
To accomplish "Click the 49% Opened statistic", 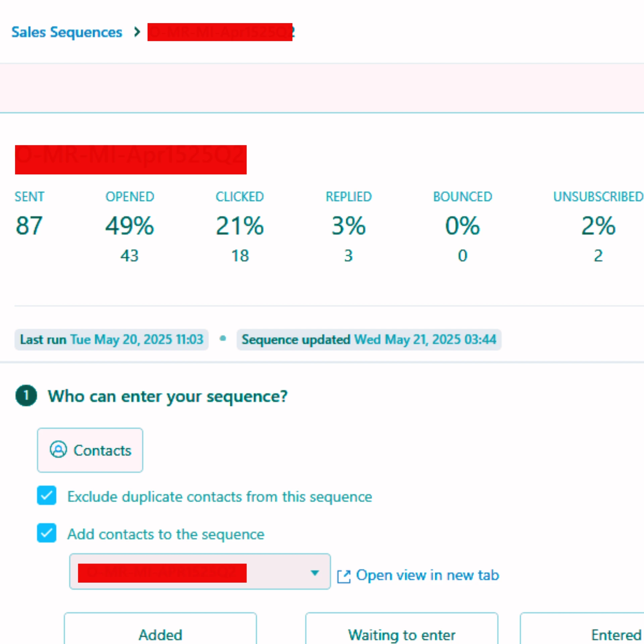I will 129,226.
